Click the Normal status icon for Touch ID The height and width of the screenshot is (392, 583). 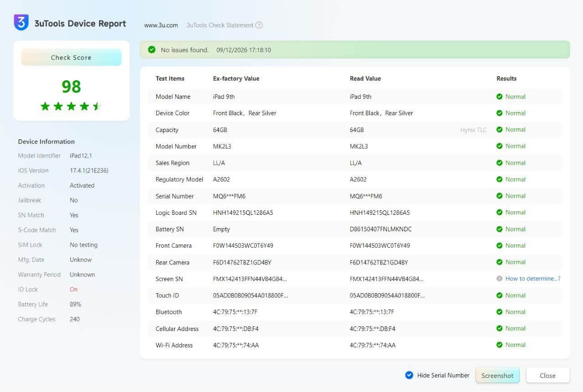[500, 295]
